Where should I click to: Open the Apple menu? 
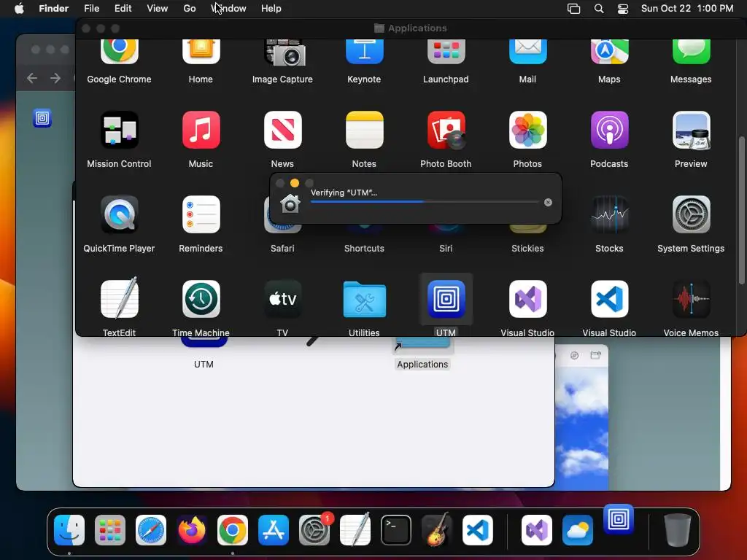(19, 9)
